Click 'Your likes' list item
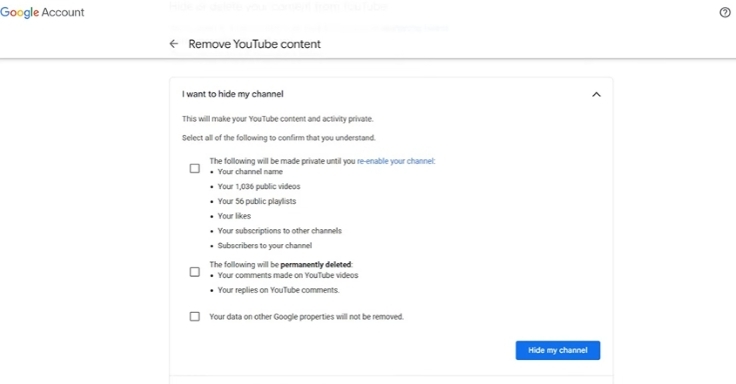Screen dimensions: 736x384 [x=234, y=216]
